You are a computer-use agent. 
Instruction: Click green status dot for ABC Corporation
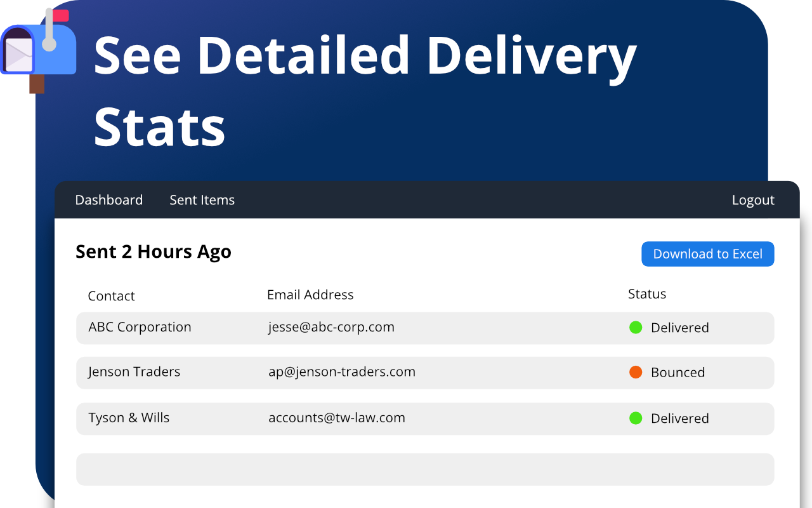[636, 328]
